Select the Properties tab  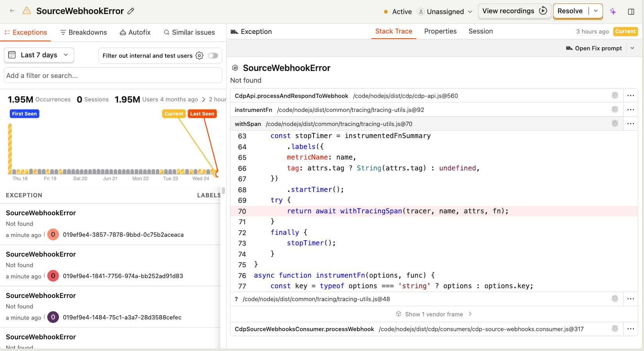(440, 31)
